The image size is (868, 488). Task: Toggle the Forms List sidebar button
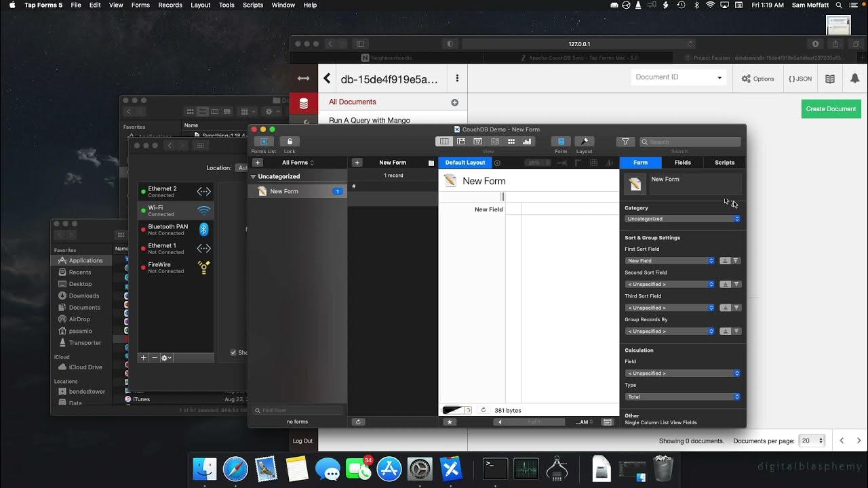click(263, 142)
